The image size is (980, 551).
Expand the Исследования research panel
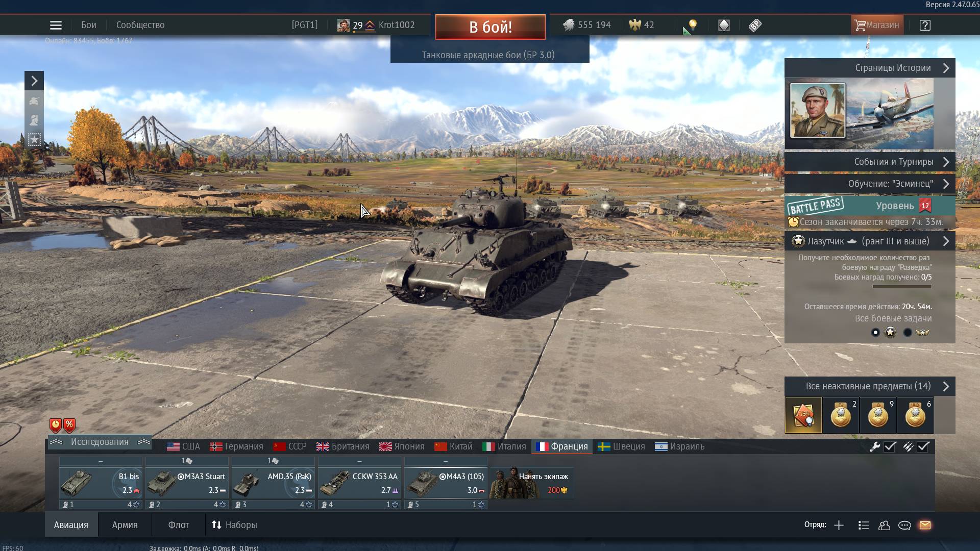pyautogui.click(x=100, y=442)
